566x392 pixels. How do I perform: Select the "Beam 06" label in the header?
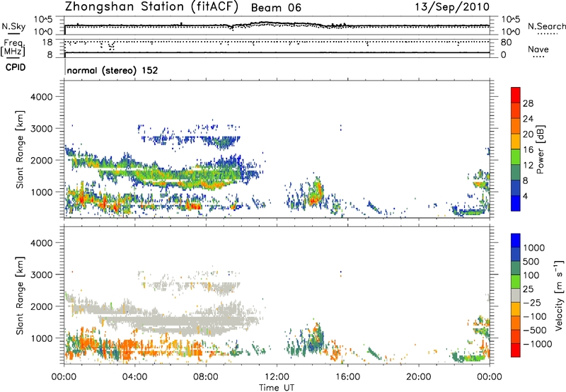(276, 8)
